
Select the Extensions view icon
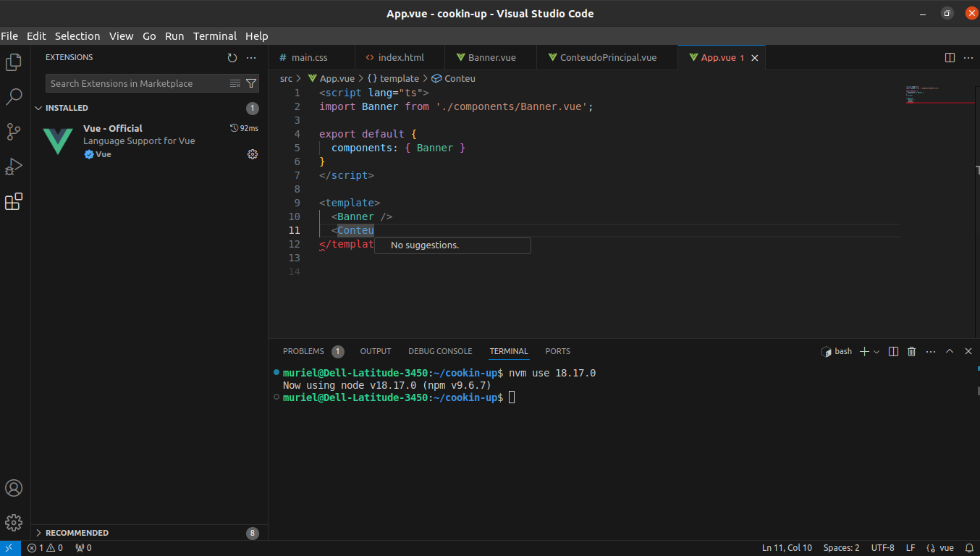coord(14,201)
